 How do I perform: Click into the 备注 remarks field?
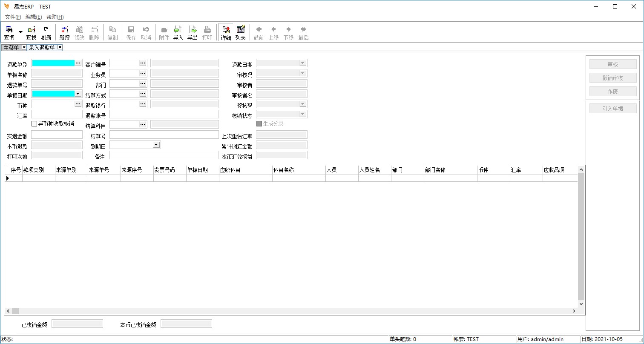click(x=164, y=155)
